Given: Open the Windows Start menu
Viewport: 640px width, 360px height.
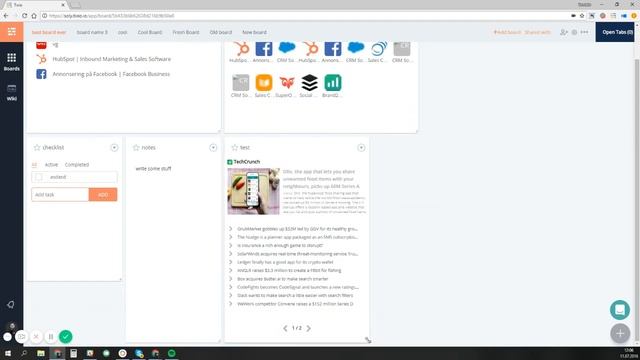Looking at the screenshot, I should [x=7, y=353].
